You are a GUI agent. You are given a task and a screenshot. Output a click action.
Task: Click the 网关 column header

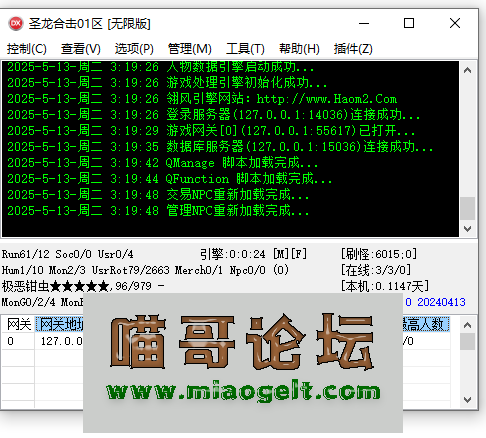click(x=19, y=324)
